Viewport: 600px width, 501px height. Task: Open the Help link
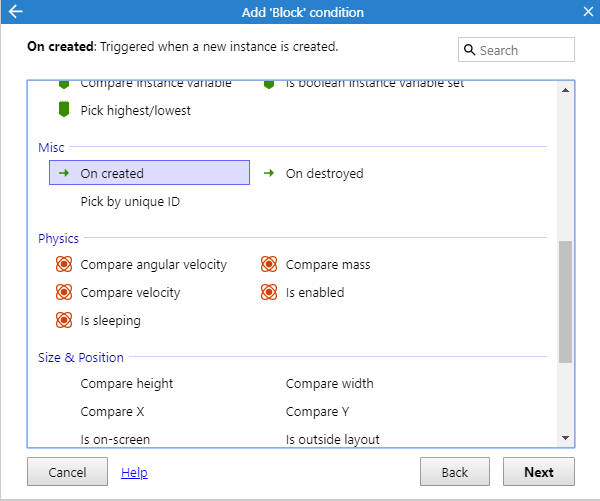click(x=134, y=472)
